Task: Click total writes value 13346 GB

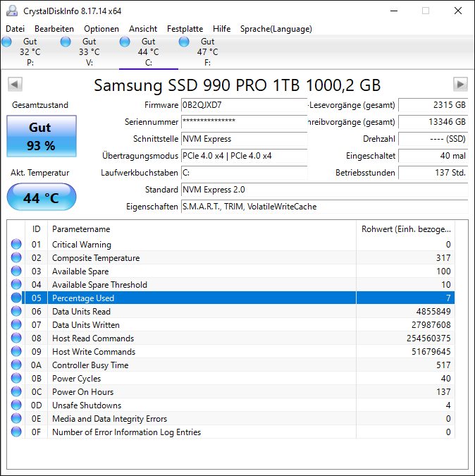Action: tap(433, 122)
